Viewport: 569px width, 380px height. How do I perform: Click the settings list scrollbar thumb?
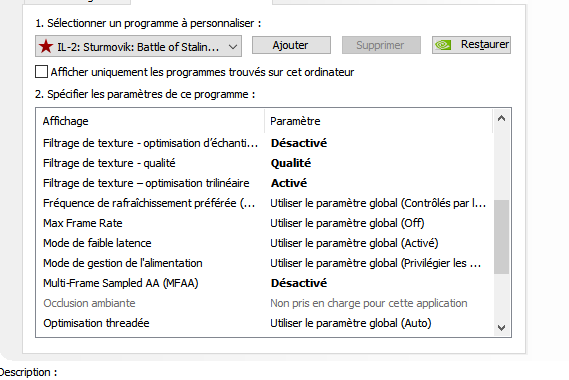pyautogui.click(x=502, y=237)
